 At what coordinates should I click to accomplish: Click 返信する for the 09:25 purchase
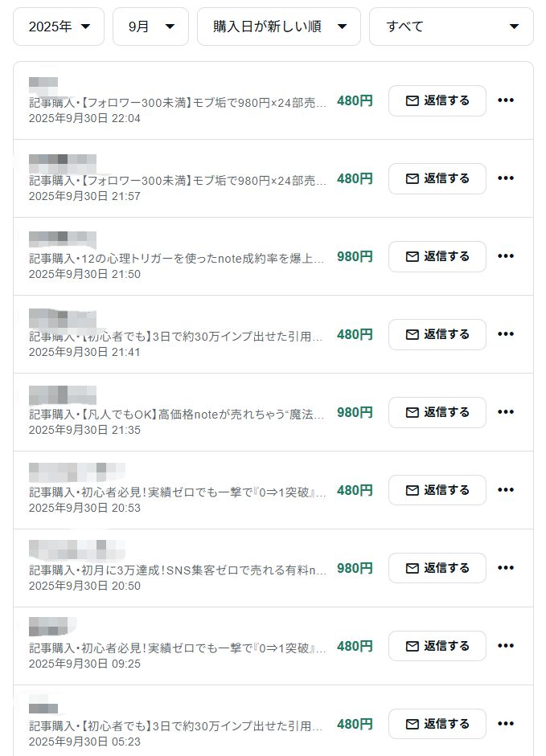437,646
